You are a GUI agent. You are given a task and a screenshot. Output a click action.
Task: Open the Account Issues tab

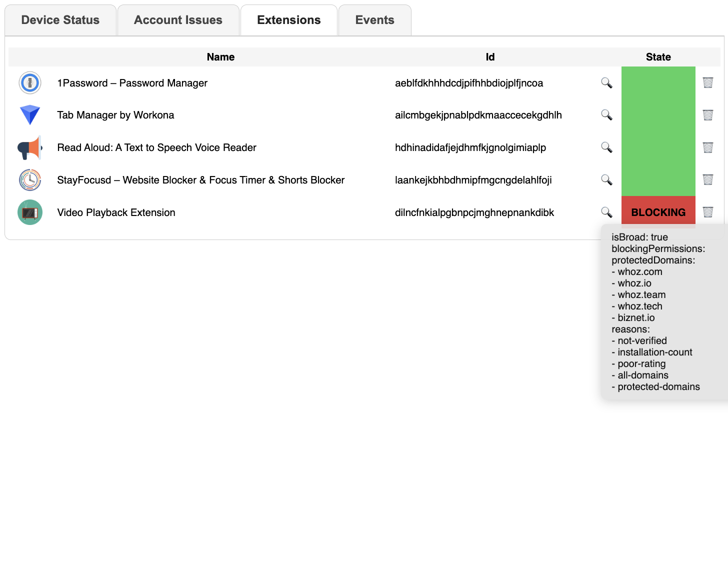(178, 20)
